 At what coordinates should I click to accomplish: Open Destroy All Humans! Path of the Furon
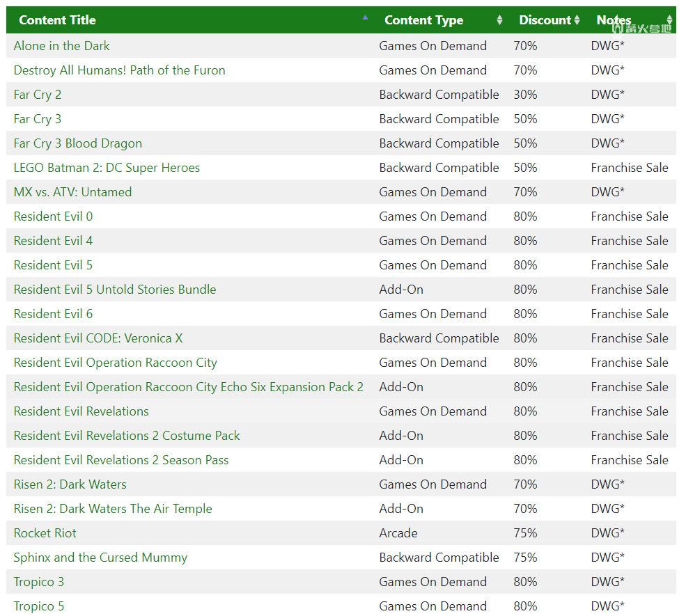119,70
